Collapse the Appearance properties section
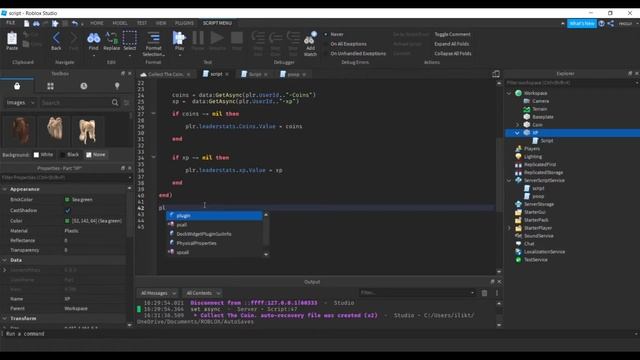 (4, 189)
